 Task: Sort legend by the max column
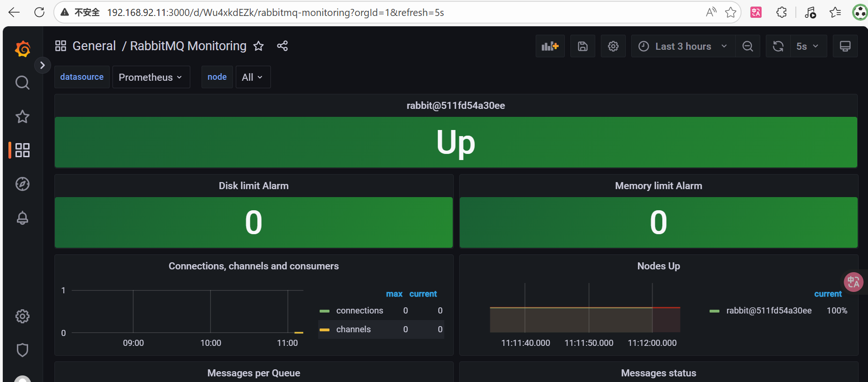(394, 294)
